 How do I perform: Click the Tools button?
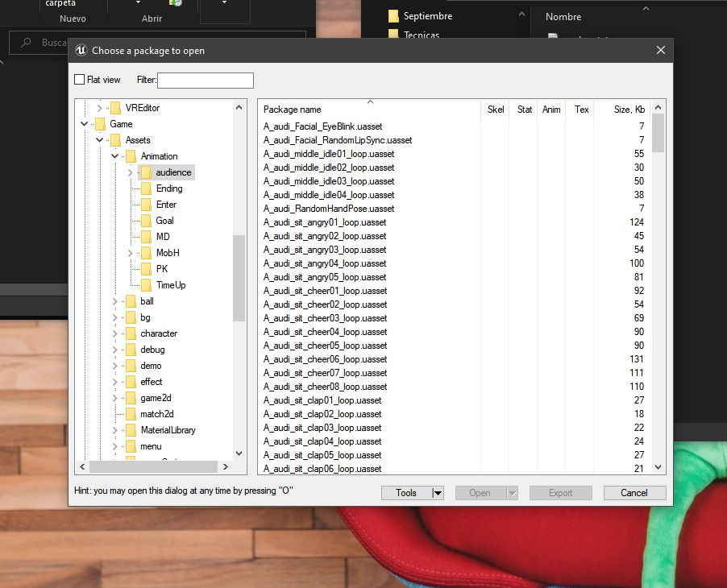pyautogui.click(x=406, y=493)
